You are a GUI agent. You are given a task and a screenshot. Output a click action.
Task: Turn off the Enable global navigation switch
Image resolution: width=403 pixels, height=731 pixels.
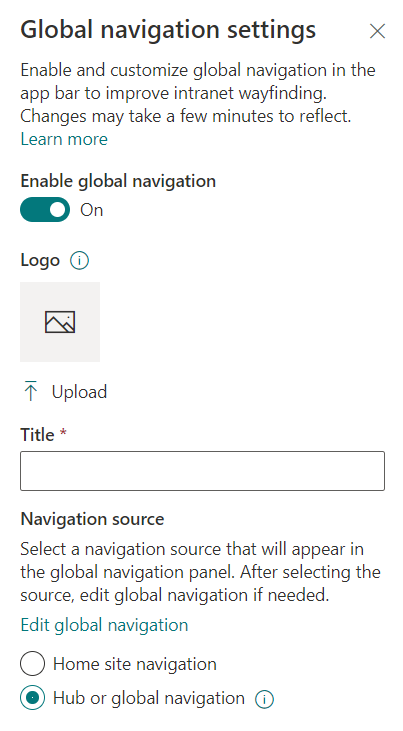coord(45,210)
